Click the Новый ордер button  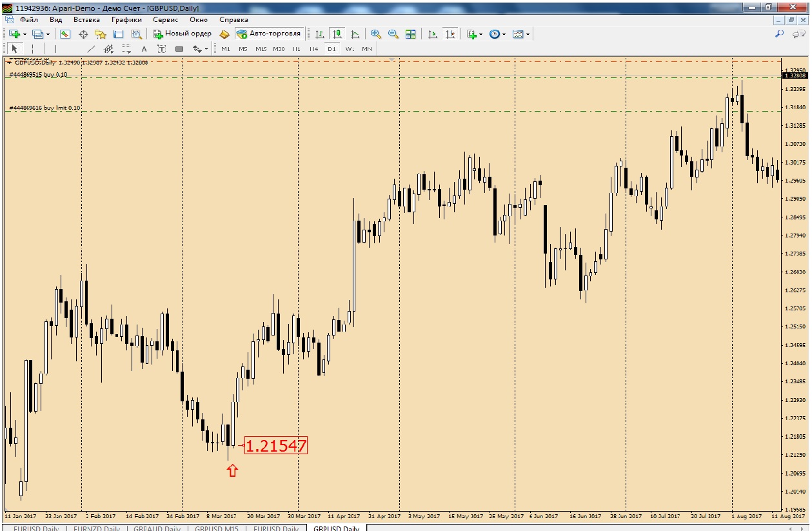[183, 34]
